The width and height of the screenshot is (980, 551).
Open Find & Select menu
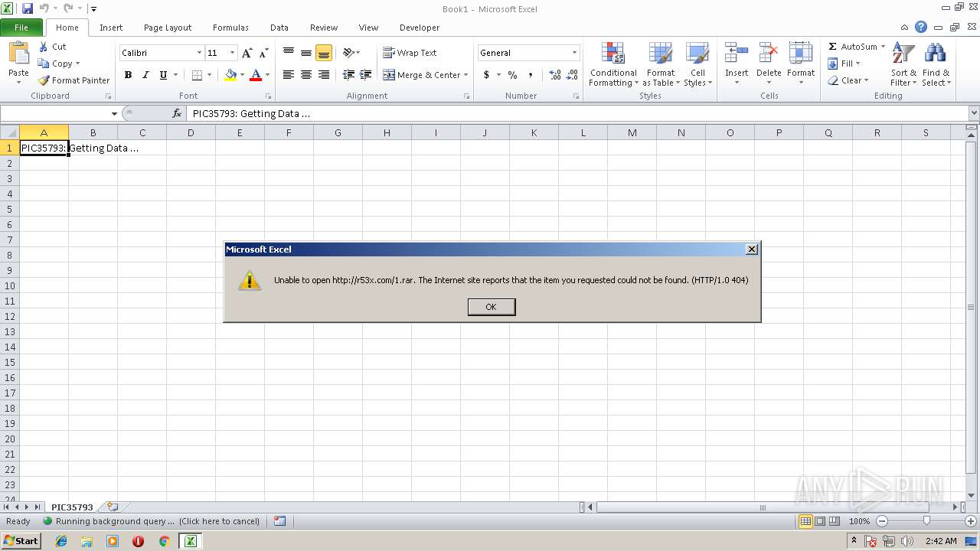[x=936, y=65]
